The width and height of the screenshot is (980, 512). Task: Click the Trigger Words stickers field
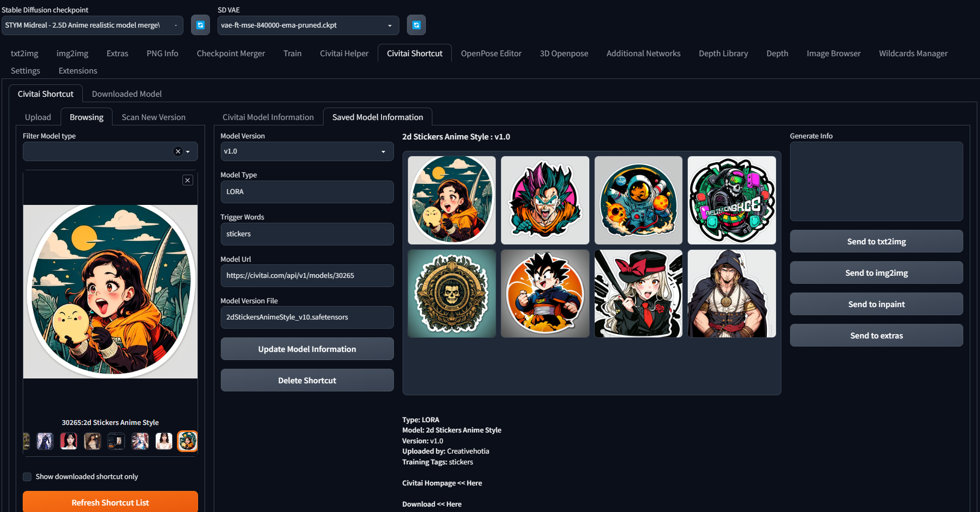(307, 234)
